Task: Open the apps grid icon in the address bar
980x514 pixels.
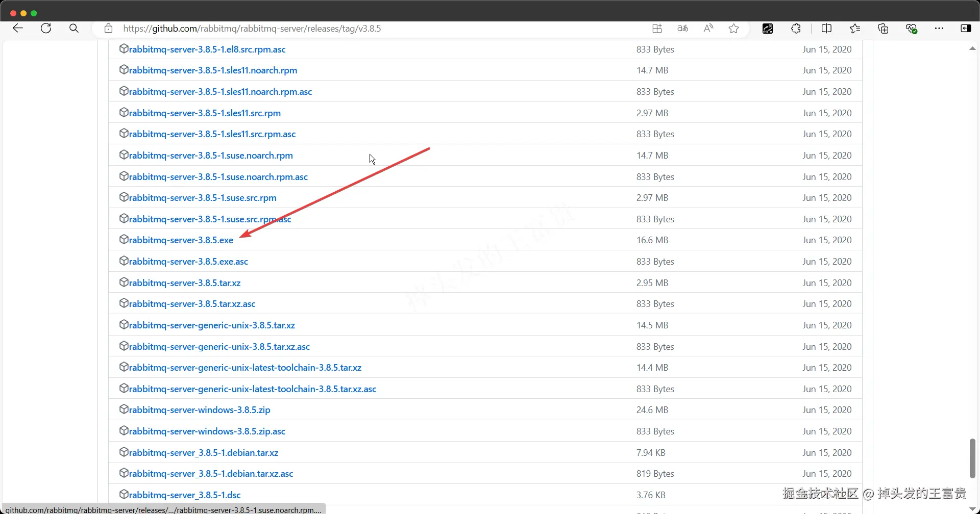Action: click(x=657, y=29)
